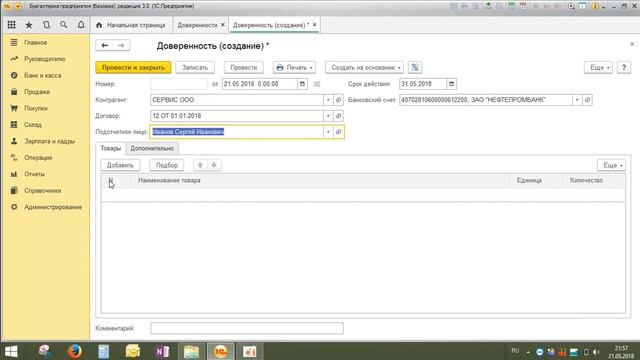Click the forward arrow button
Image resolution: width=640 pixels, height=360 pixels.
121,45
